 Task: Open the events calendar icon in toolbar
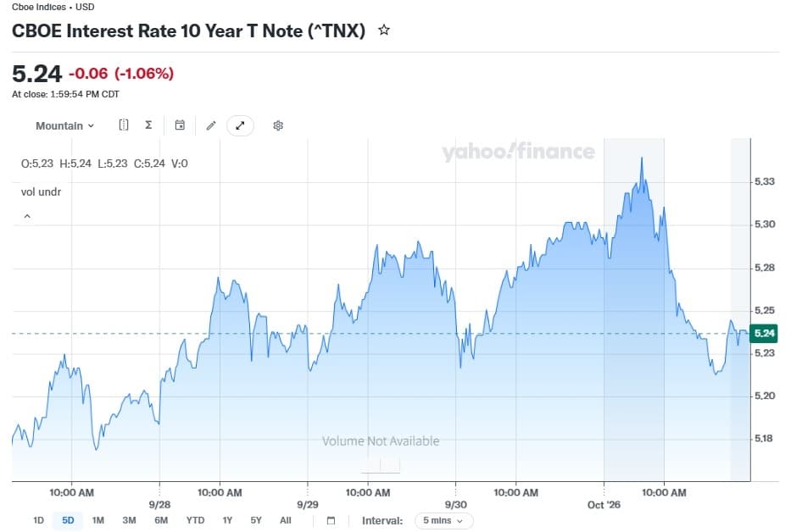click(x=180, y=125)
